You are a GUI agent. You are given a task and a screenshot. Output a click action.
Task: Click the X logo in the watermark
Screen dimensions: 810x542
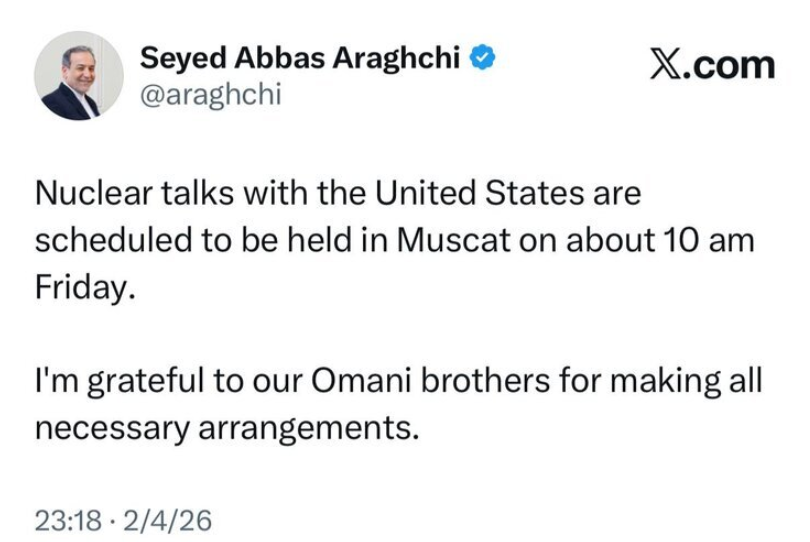[x=665, y=66]
